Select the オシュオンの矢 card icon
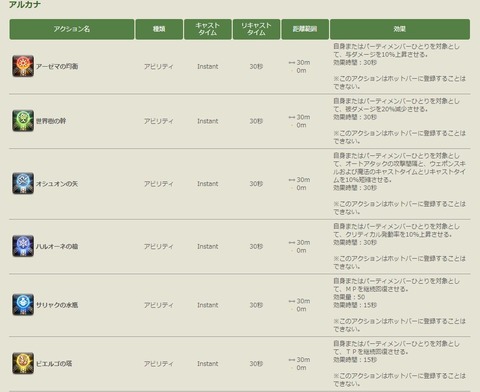The width and height of the screenshot is (480, 392). click(x=23, y=183)
